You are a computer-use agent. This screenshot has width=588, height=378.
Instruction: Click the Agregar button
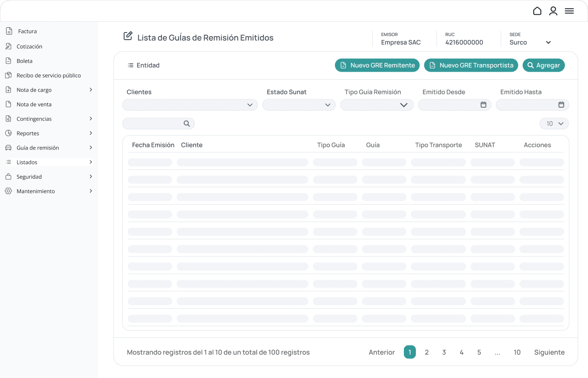(x=544, y=65)
